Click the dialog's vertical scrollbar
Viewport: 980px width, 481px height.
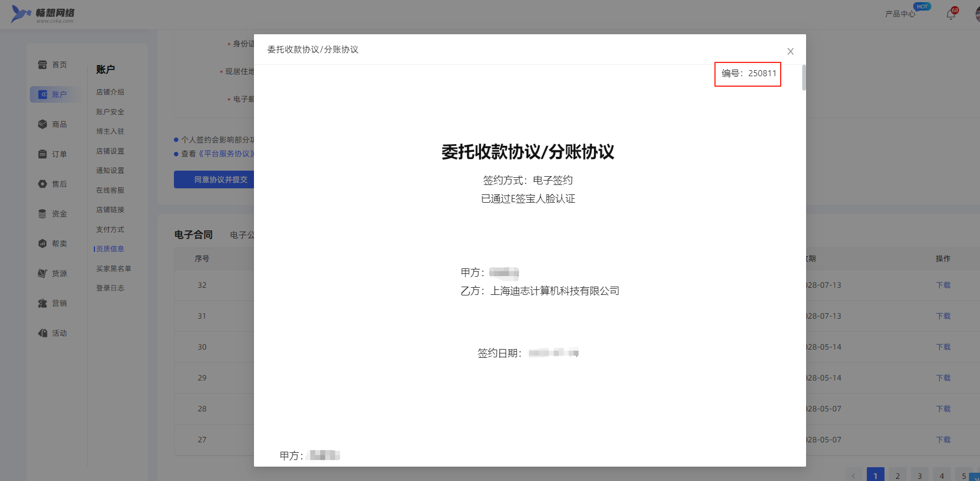804,77
